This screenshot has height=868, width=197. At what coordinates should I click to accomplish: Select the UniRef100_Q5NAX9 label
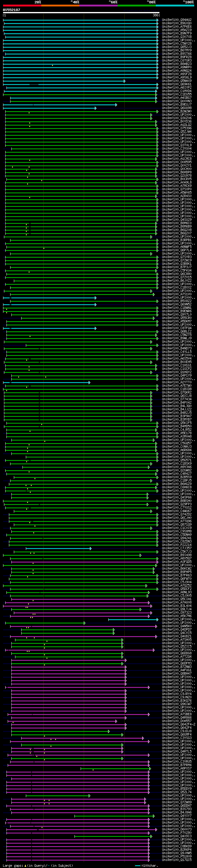click(177, 81)
